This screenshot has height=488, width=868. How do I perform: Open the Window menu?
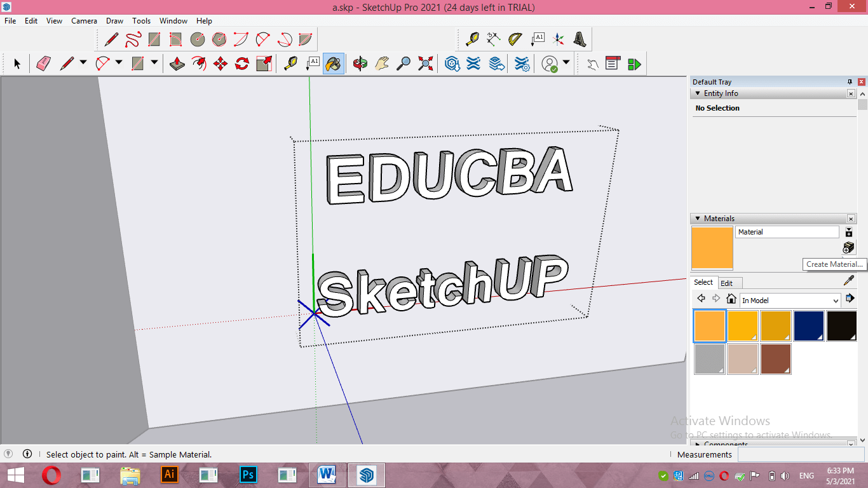point(173,21)
